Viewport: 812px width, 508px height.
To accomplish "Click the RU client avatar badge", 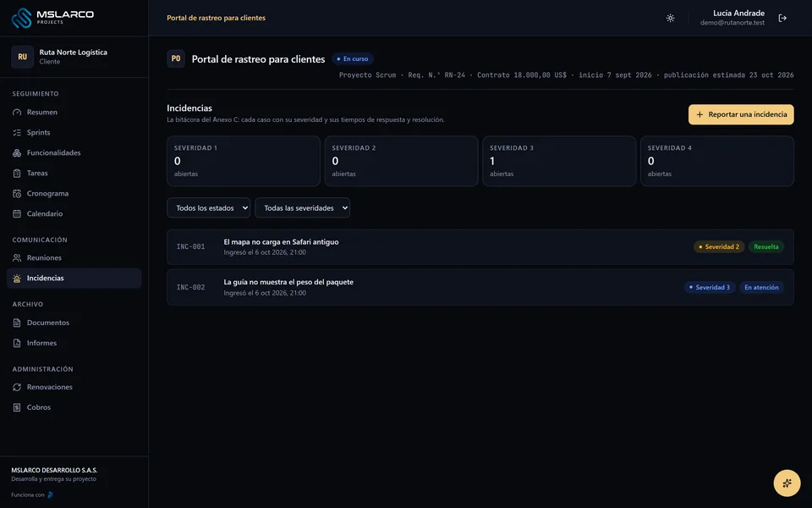I will point(22,57).
